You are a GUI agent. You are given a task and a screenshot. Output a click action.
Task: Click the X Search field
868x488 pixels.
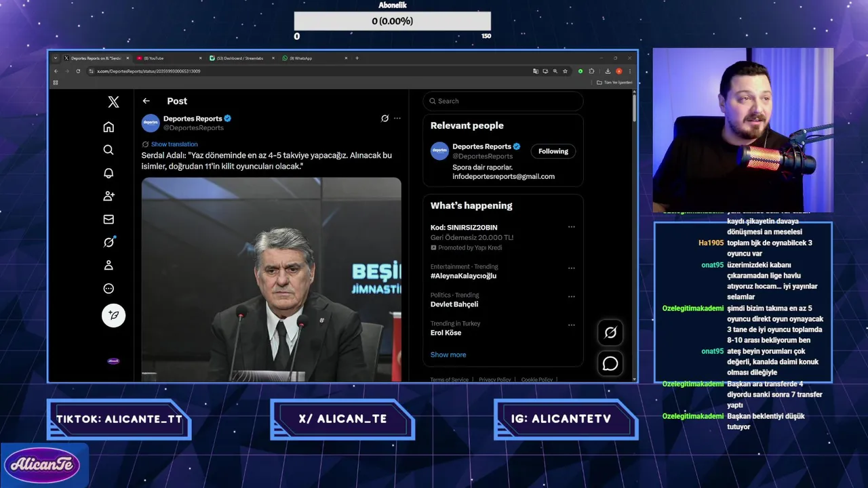pos(503,101)
